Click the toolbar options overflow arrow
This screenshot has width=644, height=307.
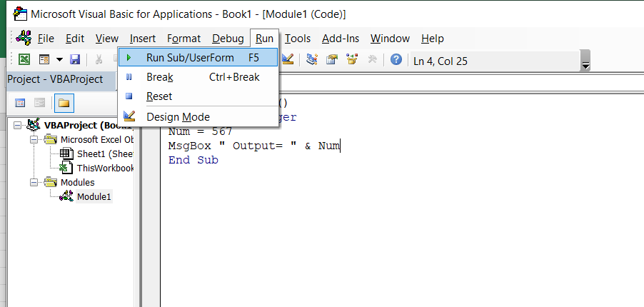tap(586, 64)
